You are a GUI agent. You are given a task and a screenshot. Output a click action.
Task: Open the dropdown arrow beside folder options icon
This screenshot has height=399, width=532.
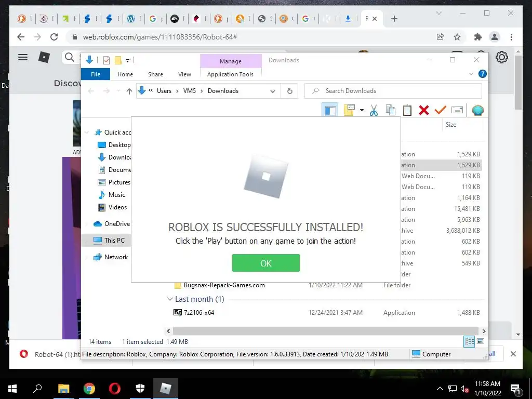point(362,110)
